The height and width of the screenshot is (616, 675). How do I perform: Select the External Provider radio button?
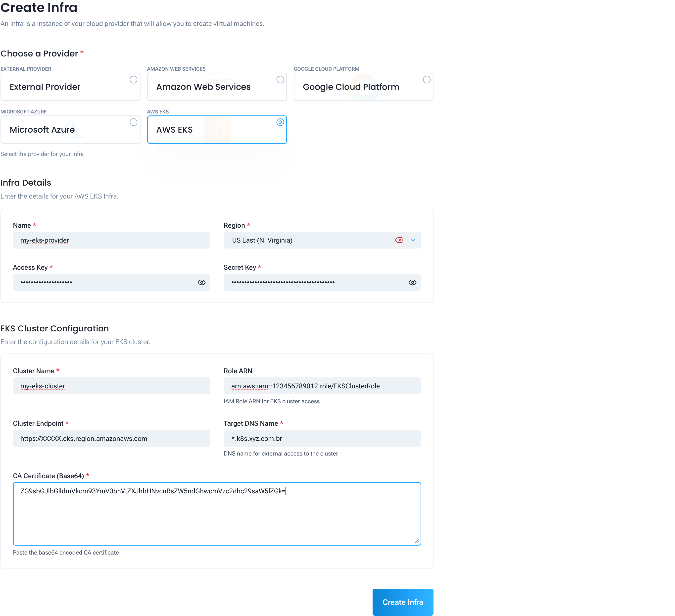coord(134,79)
